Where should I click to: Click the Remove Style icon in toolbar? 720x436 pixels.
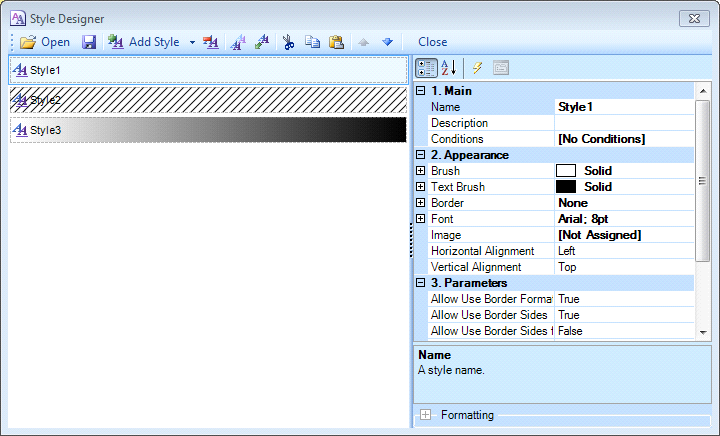click(211, 42)
